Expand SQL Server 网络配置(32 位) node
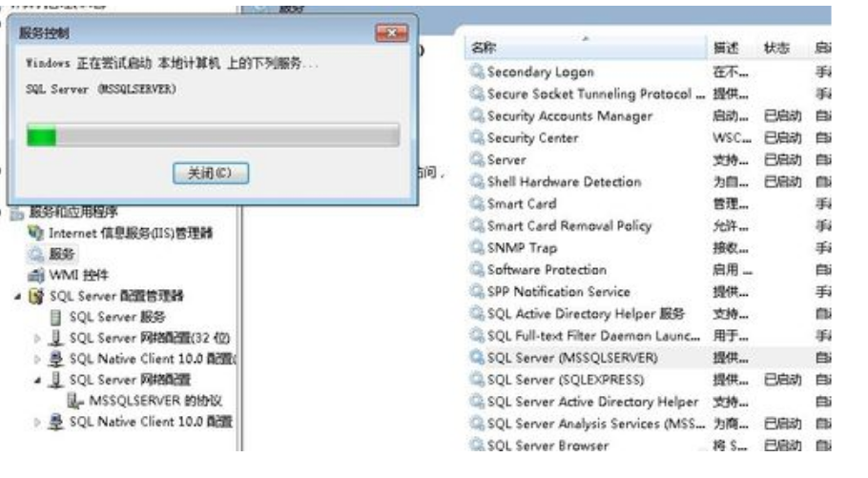Viewport: 868px width, 478px height. (x=38, y=338)
